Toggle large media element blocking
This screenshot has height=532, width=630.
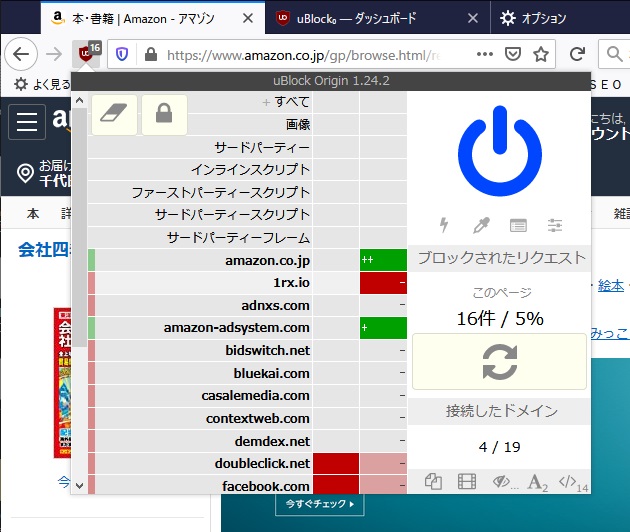tap(467, 481)
